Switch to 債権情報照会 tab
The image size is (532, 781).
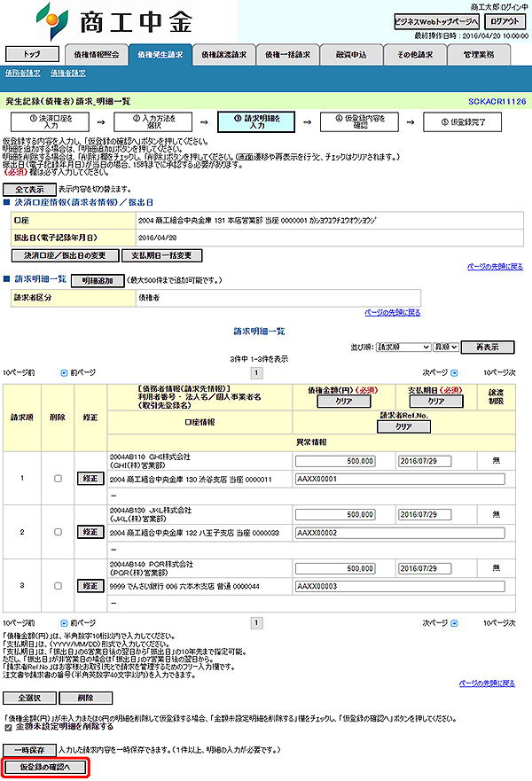pyautogui.click(x=96, y=55)
